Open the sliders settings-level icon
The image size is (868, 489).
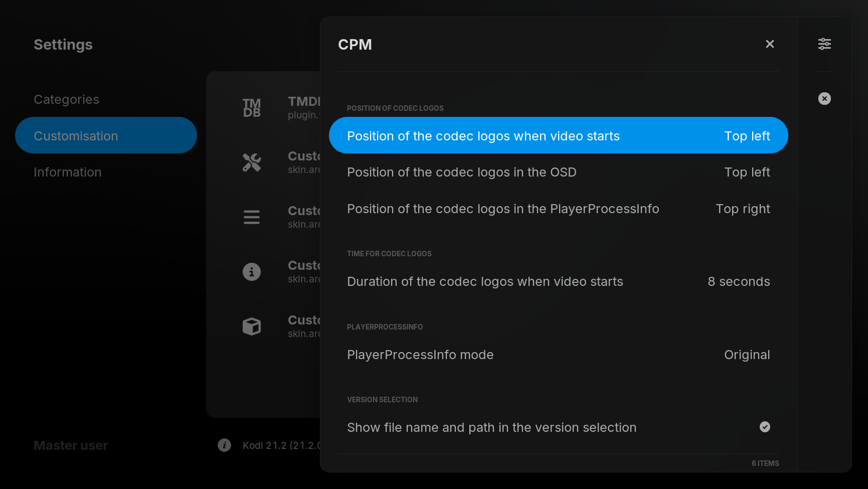pos(824,44)
